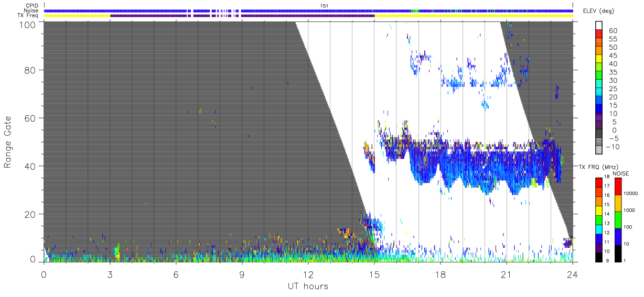Click the 'UT hours' x-axis label
The image size is (644, 297).
(x=308, y=286)
